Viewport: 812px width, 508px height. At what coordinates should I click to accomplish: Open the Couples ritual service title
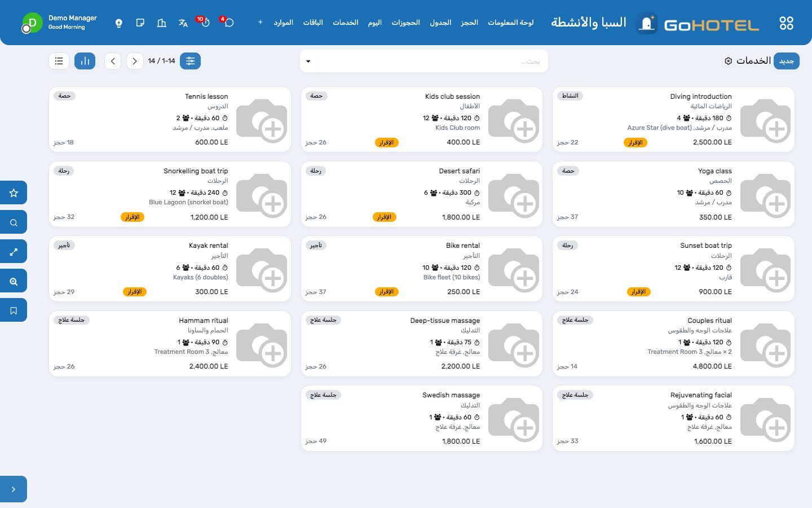(709, 321)
